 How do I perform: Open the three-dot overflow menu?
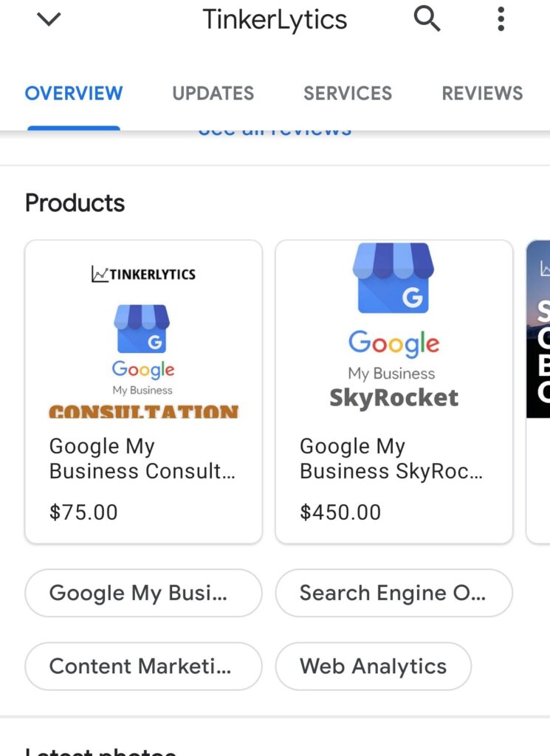tap(501, 19)
